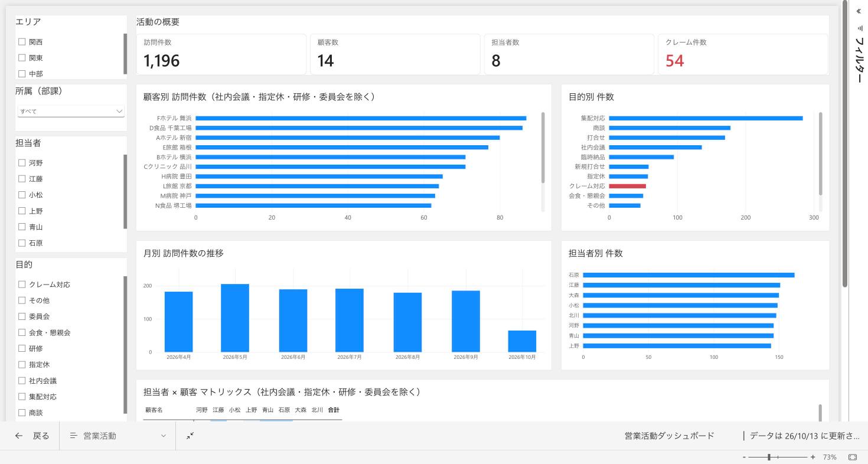Click the 担当者 filter list scrollbar
The width and height of the screenshot is (868, 464).
click(x=125, y=192)
